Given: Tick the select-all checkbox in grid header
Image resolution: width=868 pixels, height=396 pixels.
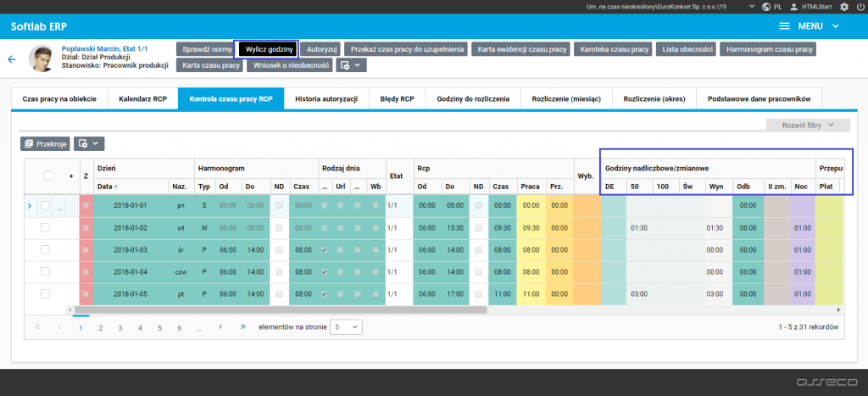Looking at the screenshot, I should 47,176.
